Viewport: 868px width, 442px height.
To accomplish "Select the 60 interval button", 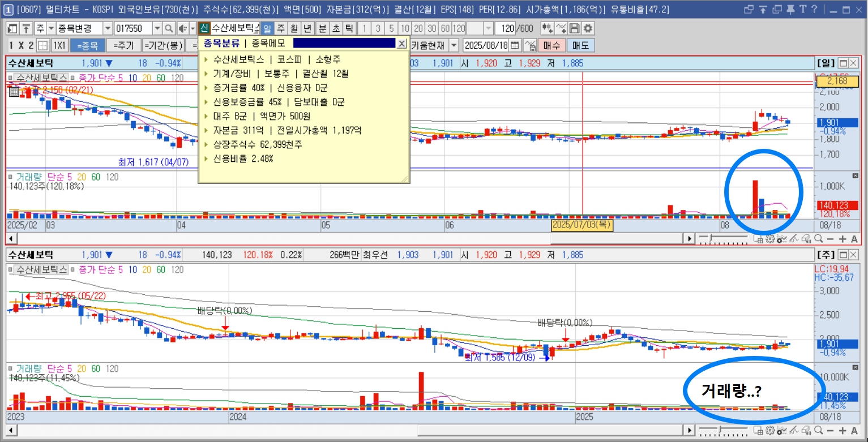I will click(x=445, y=28).
